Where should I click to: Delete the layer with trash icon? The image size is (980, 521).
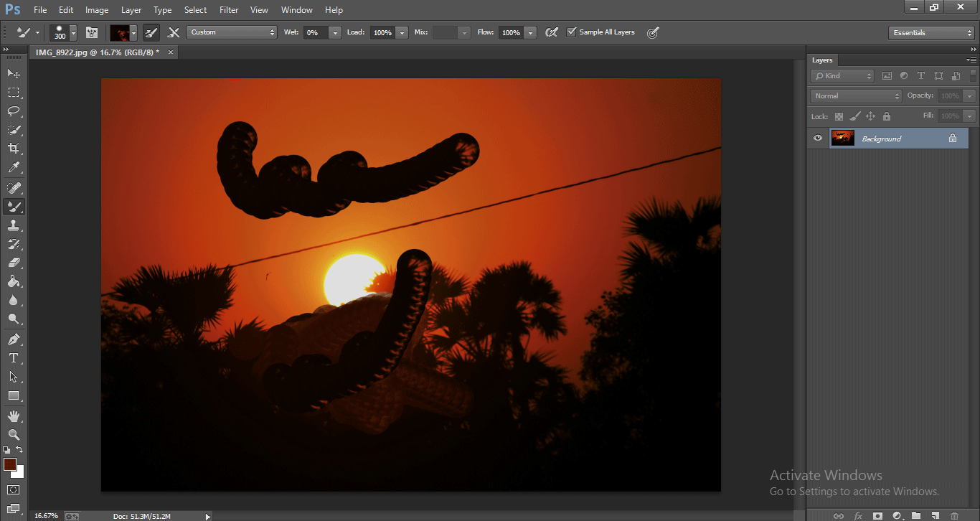954,515
